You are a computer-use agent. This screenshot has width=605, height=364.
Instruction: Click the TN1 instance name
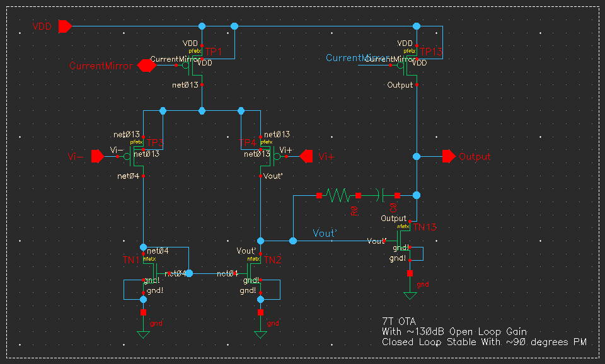131,260
